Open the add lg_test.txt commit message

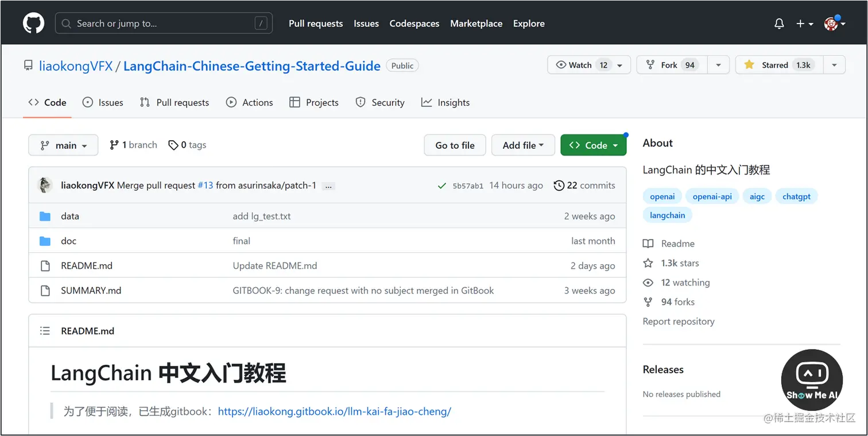(x=262, y=216)
